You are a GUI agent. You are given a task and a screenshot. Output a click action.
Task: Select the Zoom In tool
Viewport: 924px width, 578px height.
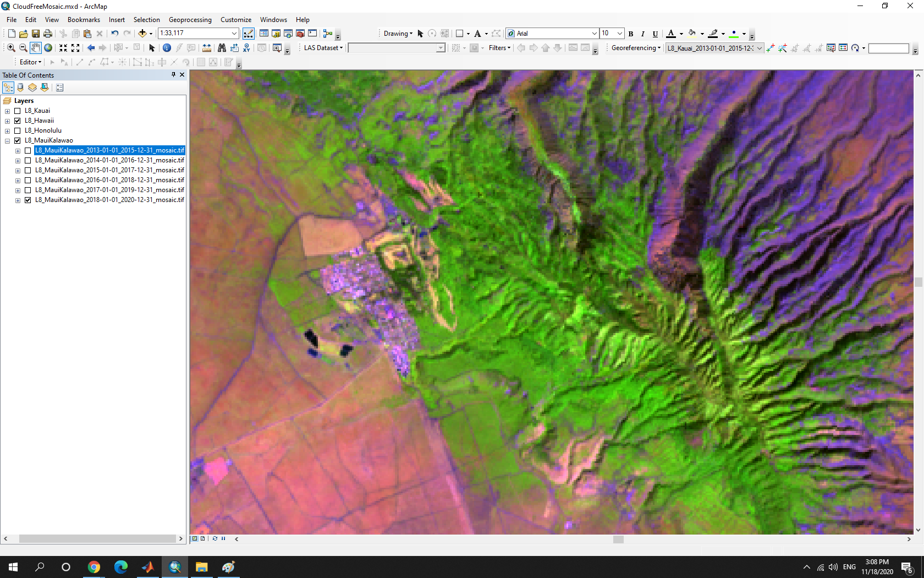(x=11, y=48)
